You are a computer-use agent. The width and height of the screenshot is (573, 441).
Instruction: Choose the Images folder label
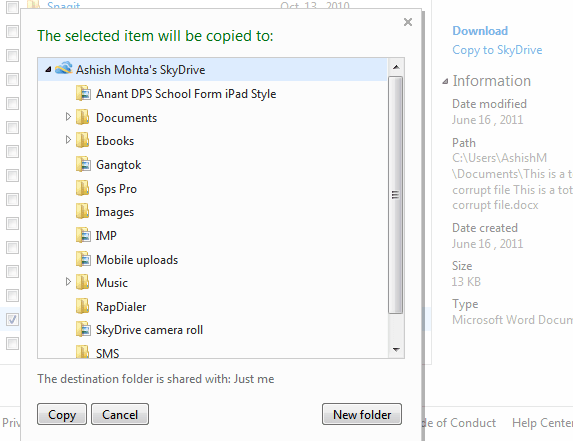tap(115, 212)
